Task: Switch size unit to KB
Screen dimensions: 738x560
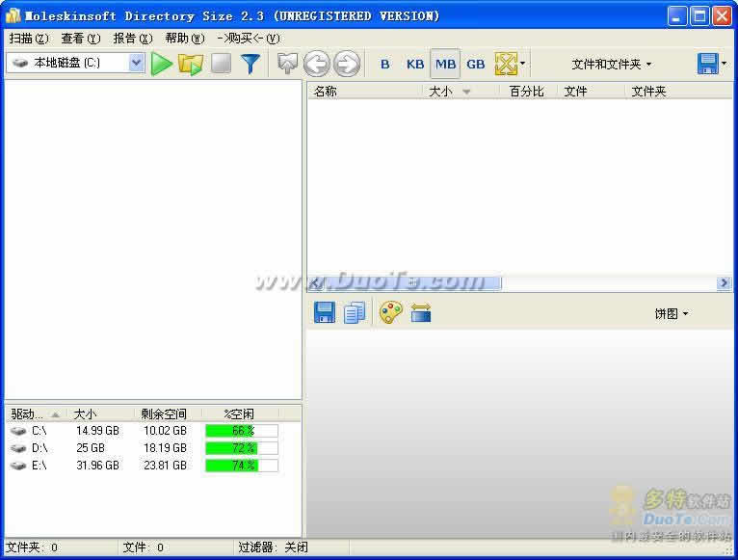Action: click(x=415, y=64)
